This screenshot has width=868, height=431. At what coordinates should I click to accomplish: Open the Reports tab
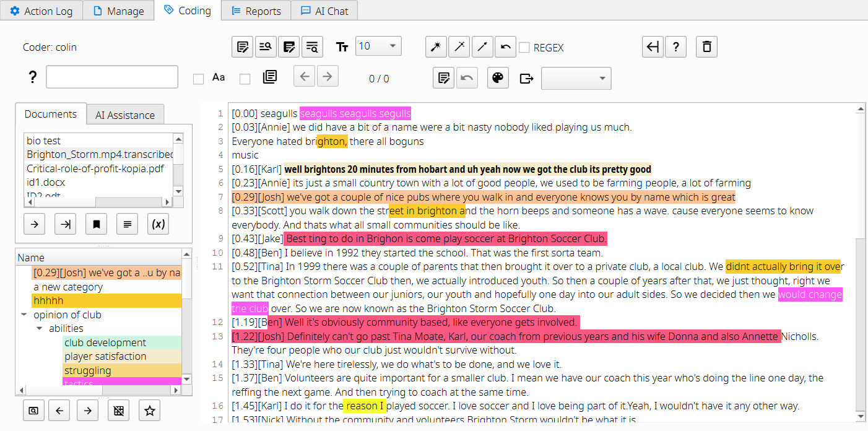point(256,11)
